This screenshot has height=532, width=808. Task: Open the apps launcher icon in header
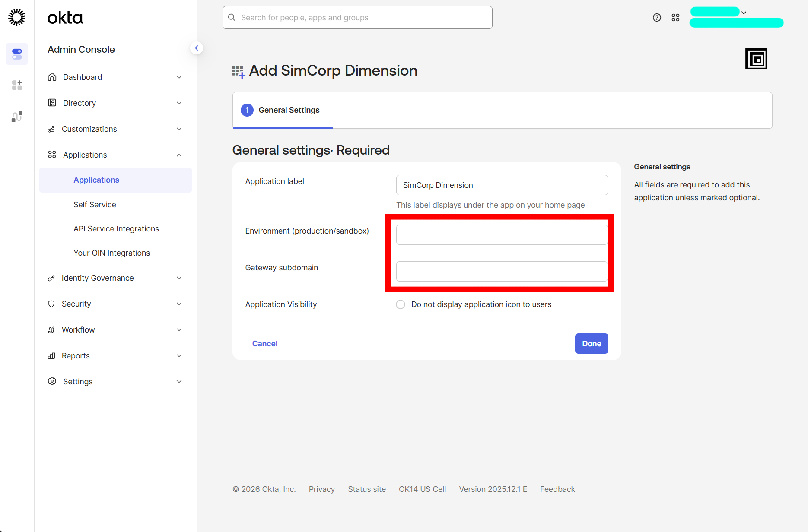point(675,18)
